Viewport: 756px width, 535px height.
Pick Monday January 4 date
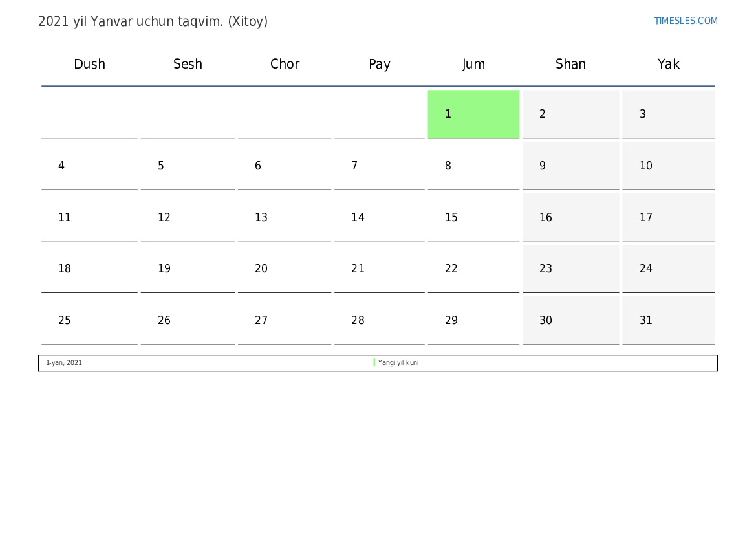click(x=89, y=166)
